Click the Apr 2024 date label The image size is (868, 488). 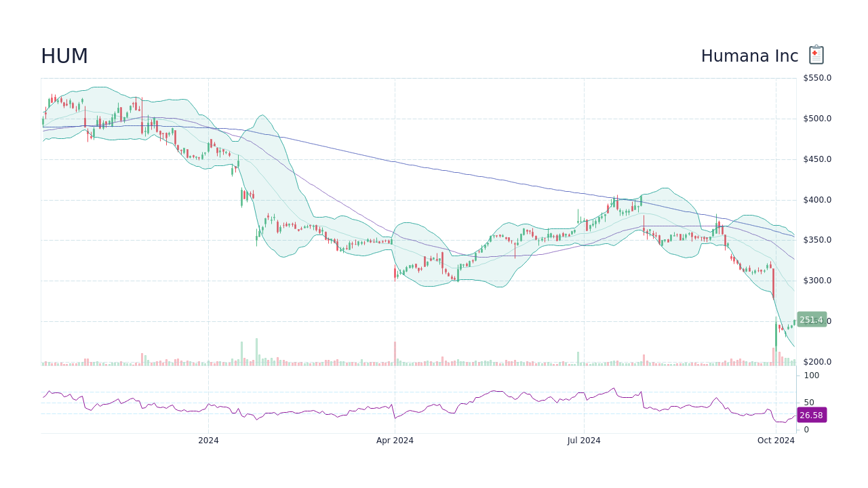click(x=395, y=441)
